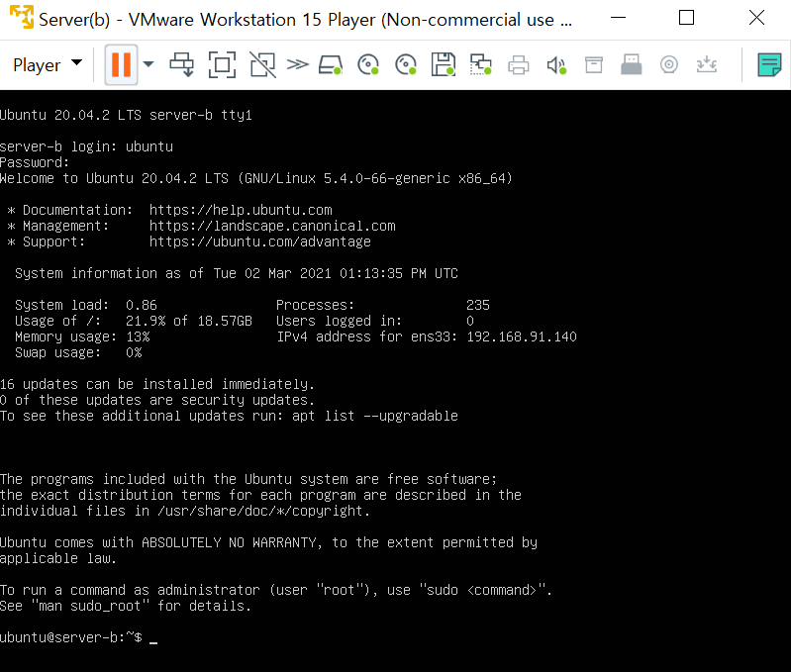
Task: Click '16 updates can be installed immediately' line
Action: [x=156, y=384]
